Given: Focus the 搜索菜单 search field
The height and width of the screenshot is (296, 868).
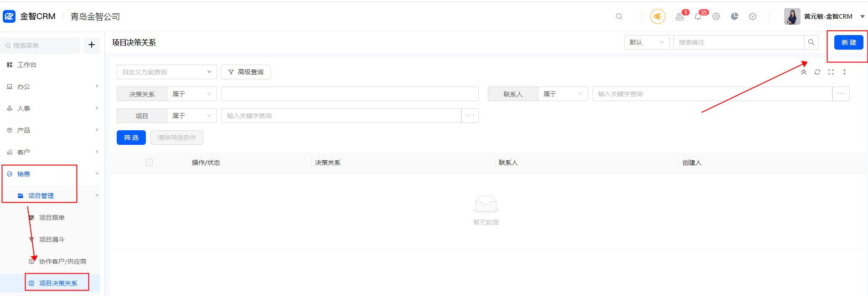Looking at the screenshot, I should 40,46.
